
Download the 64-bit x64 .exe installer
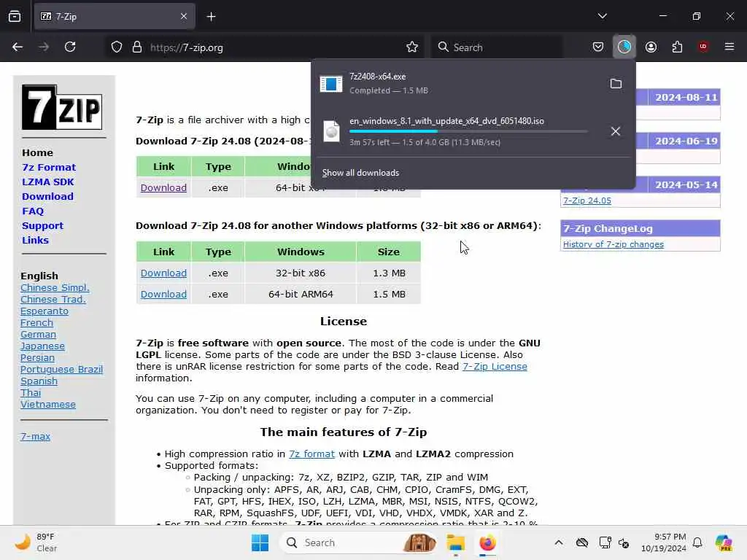pyautogui.click(x=163, y=187)
